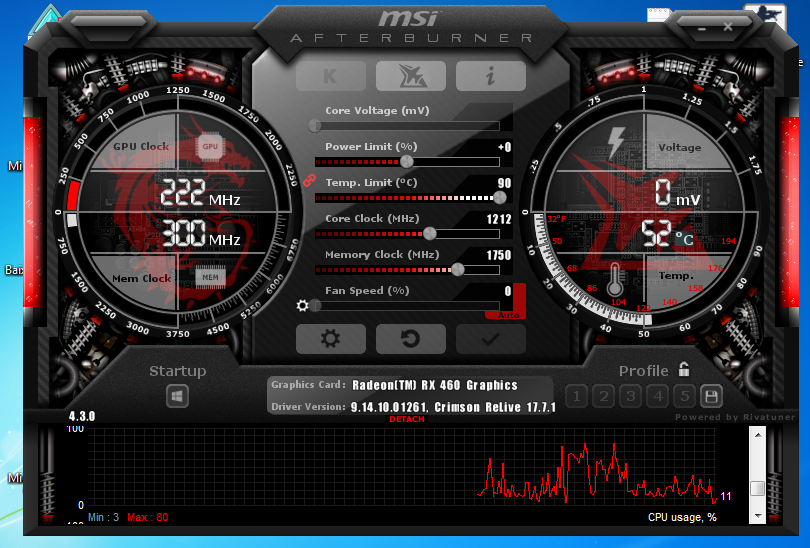
Task: Click the Min : 3 graph label
Action: click(x=103, y=517)
